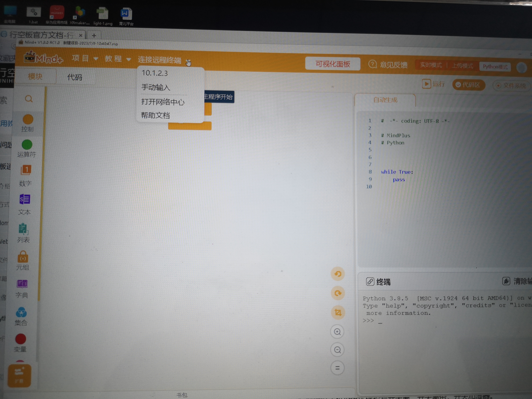Open 华为应用市场 desktop shortcut
532x399 pixels.
click(x=57, y=15)
